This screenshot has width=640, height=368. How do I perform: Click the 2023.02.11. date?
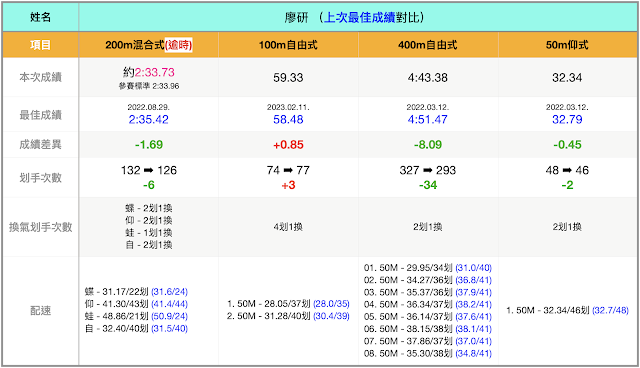click(288, 107)
